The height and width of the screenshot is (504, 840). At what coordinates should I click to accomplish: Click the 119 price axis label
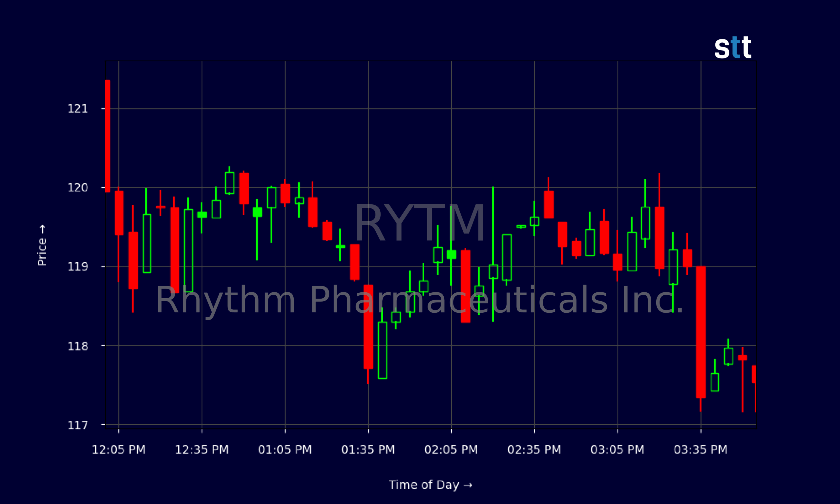point(78,267)
